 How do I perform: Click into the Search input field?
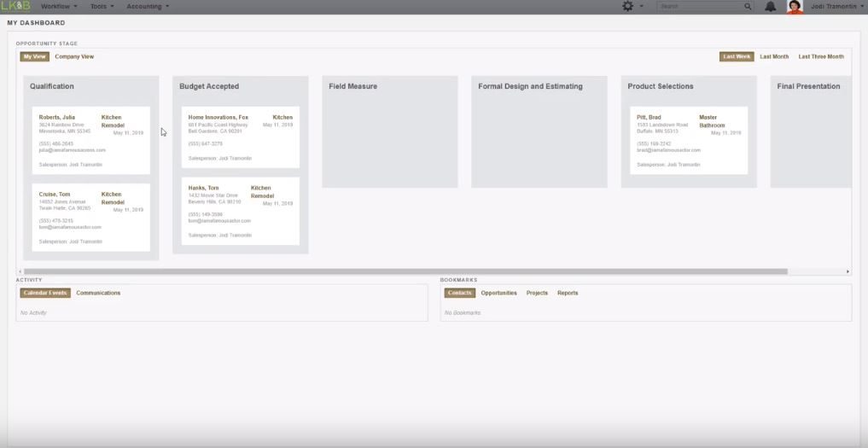click(x=700, y=6)
